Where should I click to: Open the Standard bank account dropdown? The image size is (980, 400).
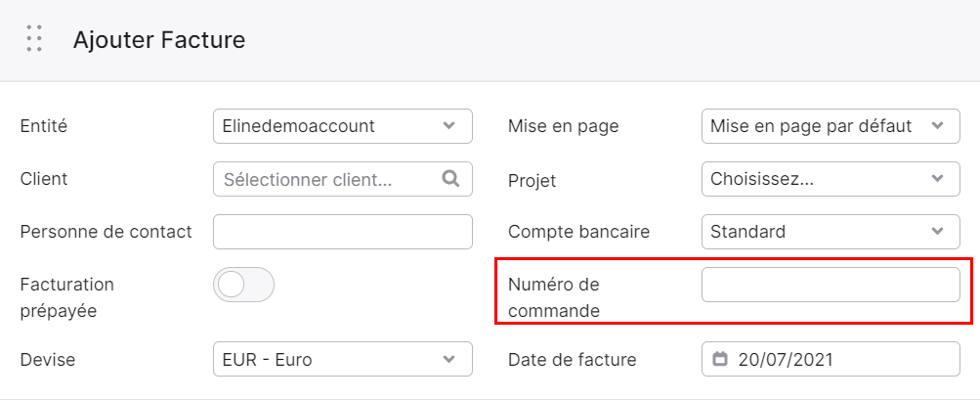[x=831, y=232]
